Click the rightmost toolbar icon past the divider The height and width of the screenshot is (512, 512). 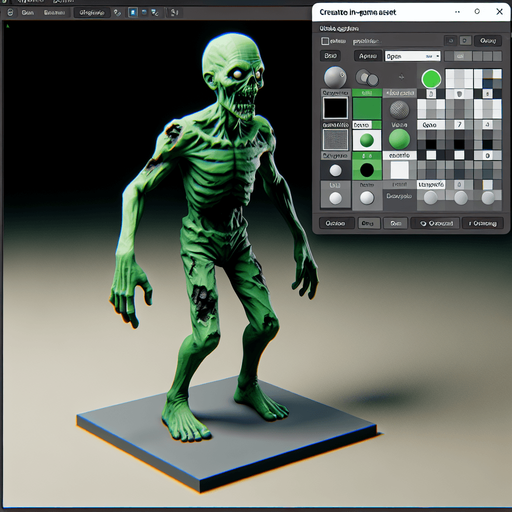[x=175, y=13]
